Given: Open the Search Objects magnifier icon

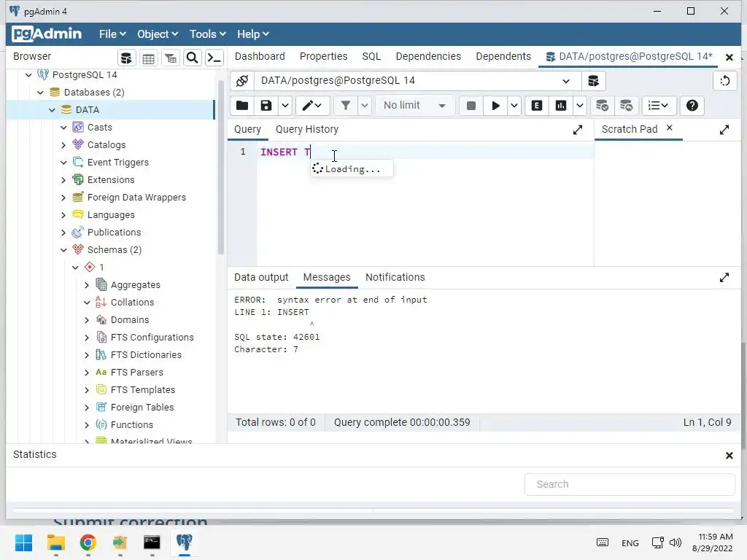Looking at the screenshot, I should tap(192, 58).
